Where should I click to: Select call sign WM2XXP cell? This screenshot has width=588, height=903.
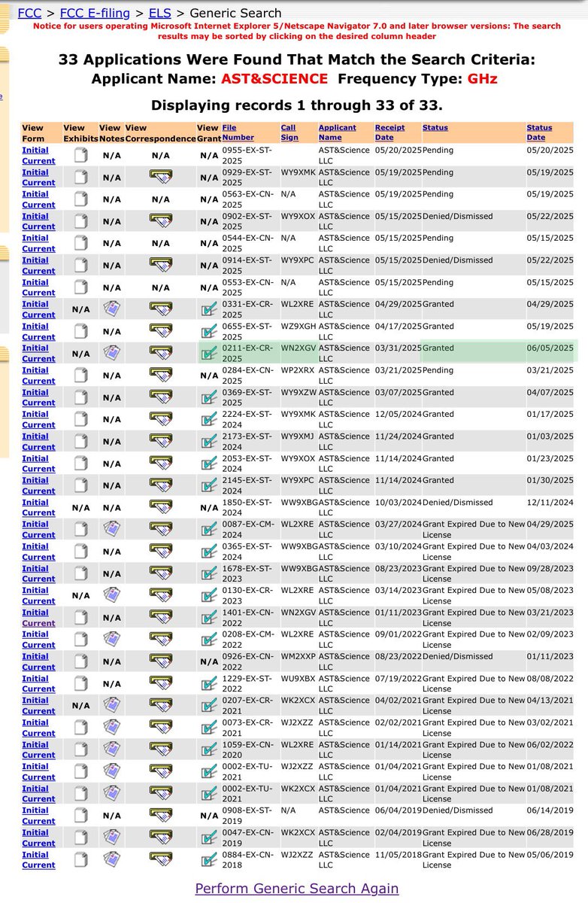click(x=298, y=656)
